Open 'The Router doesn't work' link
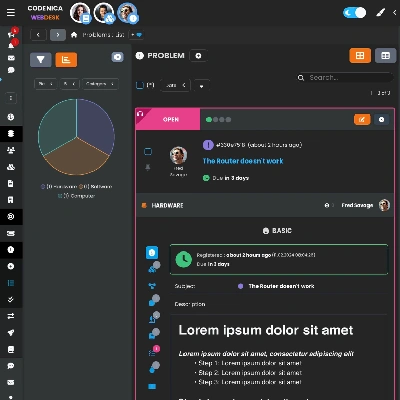Viewport: 400px width, 400px height. (x=243, y=161)
